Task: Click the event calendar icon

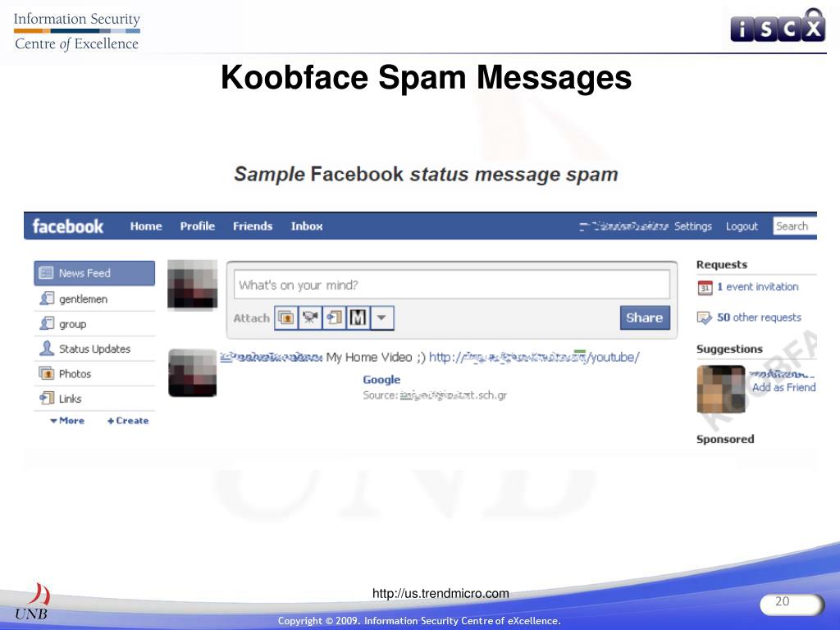Action: tap(705, 288)
